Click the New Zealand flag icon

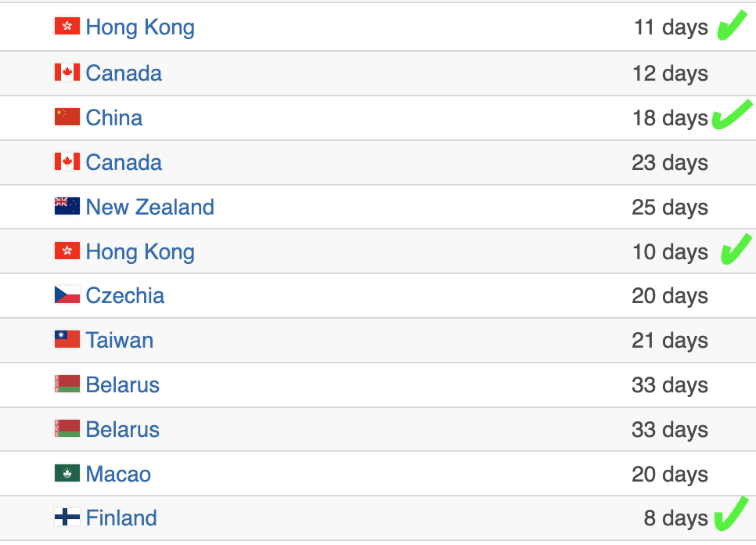click(67, 206)
